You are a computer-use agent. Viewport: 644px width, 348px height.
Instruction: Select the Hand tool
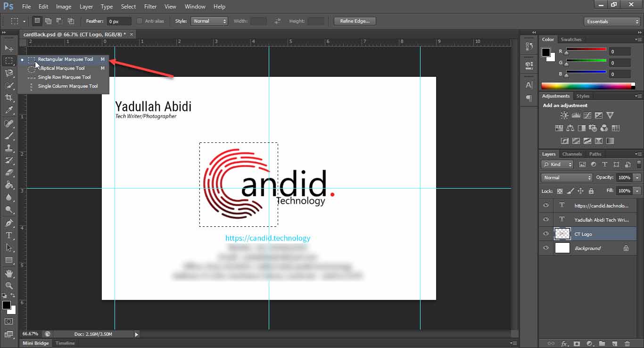point(9,273)
